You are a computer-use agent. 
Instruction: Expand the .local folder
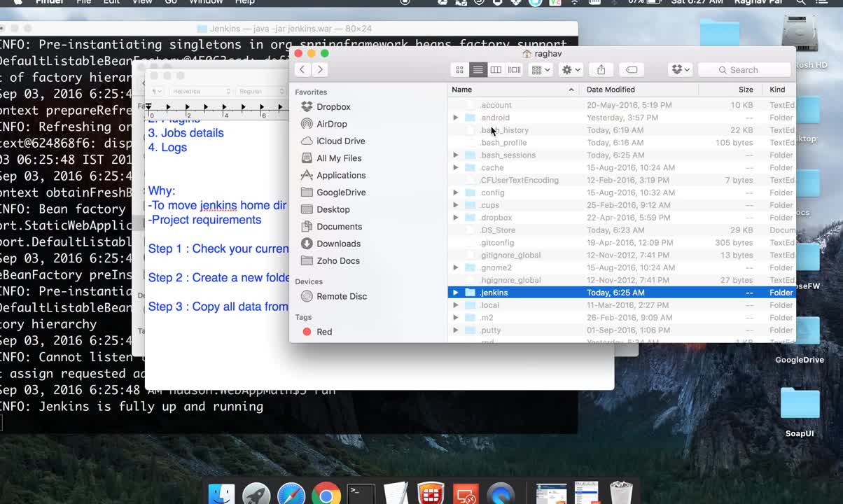(456, 305)
